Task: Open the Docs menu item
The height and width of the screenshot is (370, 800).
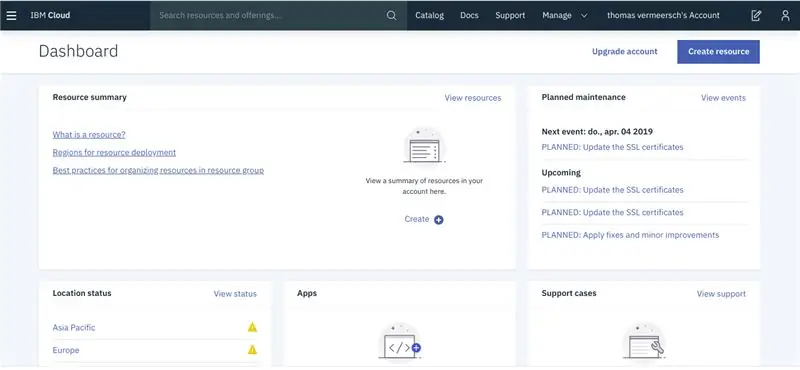Action: click(x=469, y=15)
